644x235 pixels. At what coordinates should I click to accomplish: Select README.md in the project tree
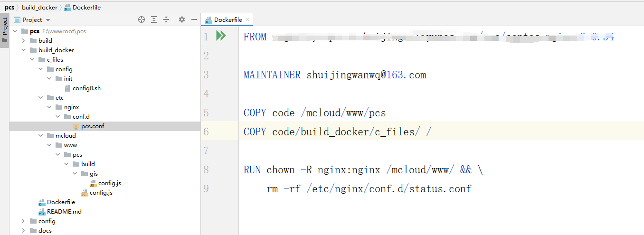click(x=64, y=212)
